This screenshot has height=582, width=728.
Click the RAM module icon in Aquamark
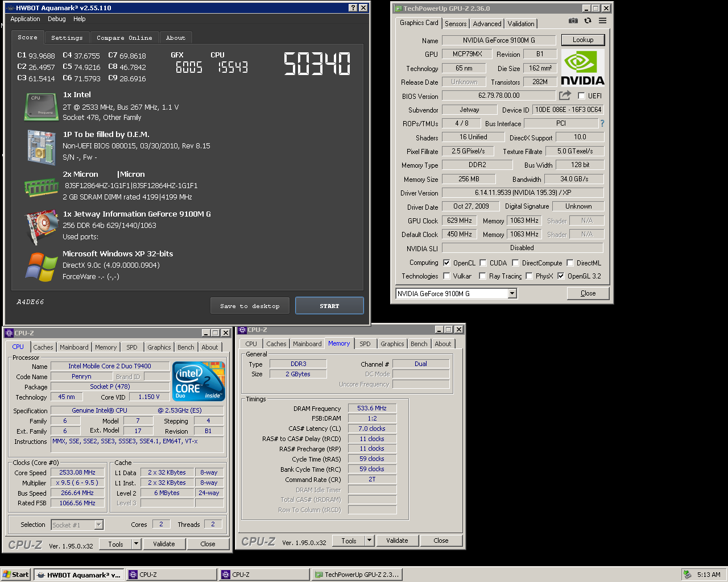(x=41, y=186)
